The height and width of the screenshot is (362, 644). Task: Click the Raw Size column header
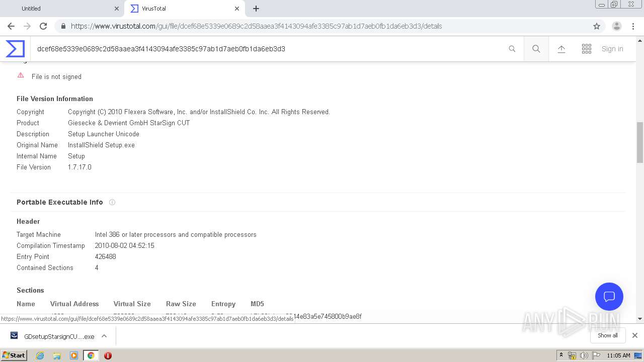pyautogui.click(x=181, y=304)
